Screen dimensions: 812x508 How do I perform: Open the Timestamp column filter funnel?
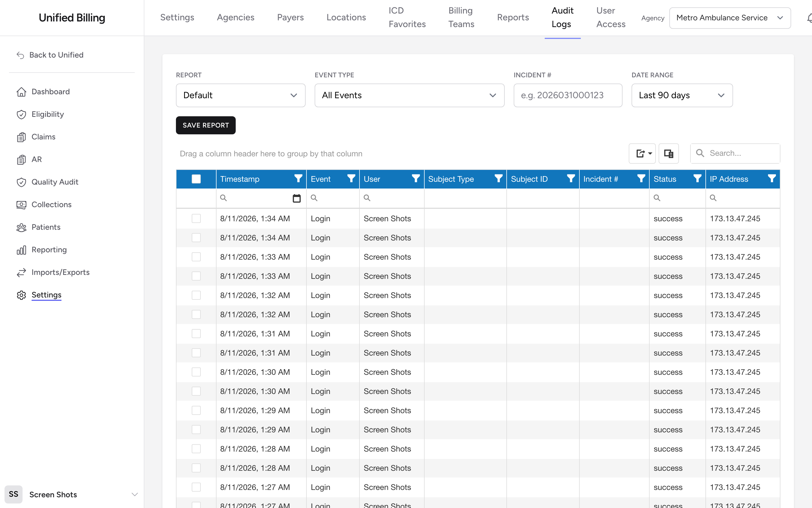[298, 178]
